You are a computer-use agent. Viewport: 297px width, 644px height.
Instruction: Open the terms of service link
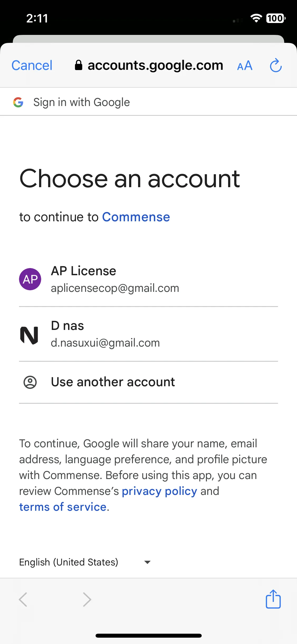click(63, 507)
